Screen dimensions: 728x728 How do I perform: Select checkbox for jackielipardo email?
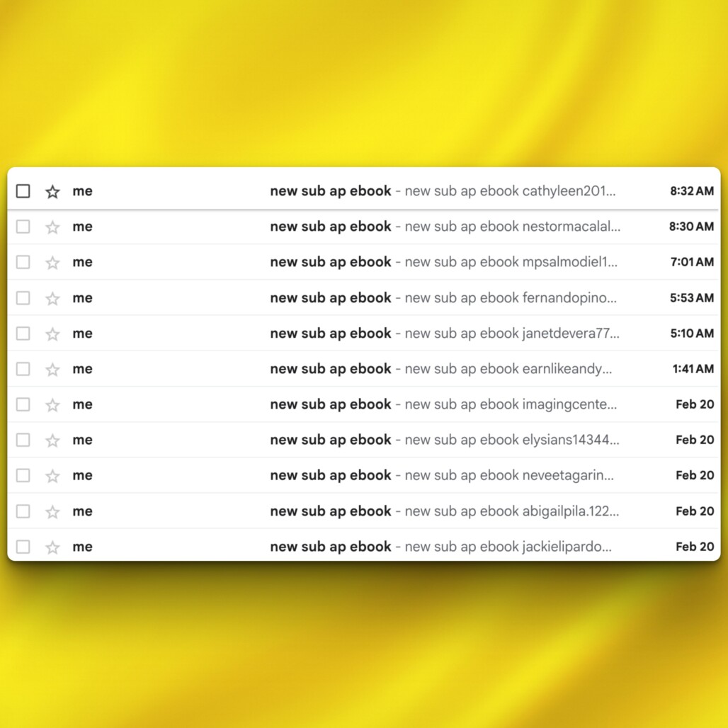pos(23,547)
